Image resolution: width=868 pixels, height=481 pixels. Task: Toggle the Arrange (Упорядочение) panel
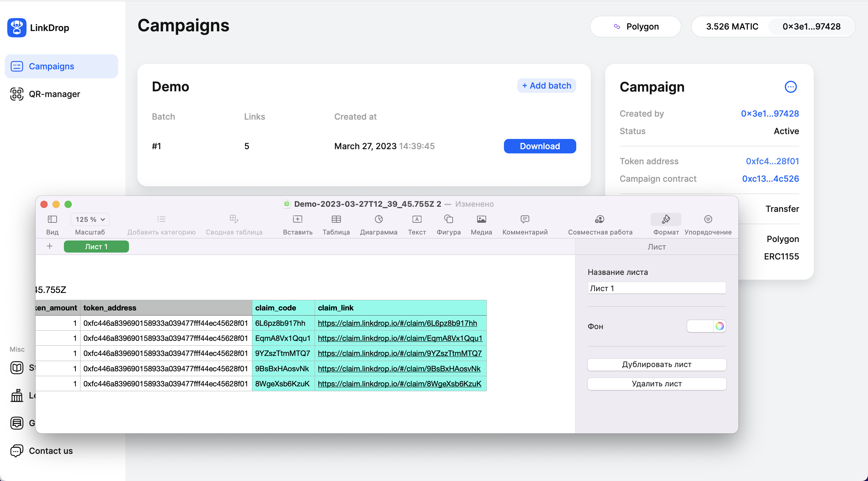[708, 219]
